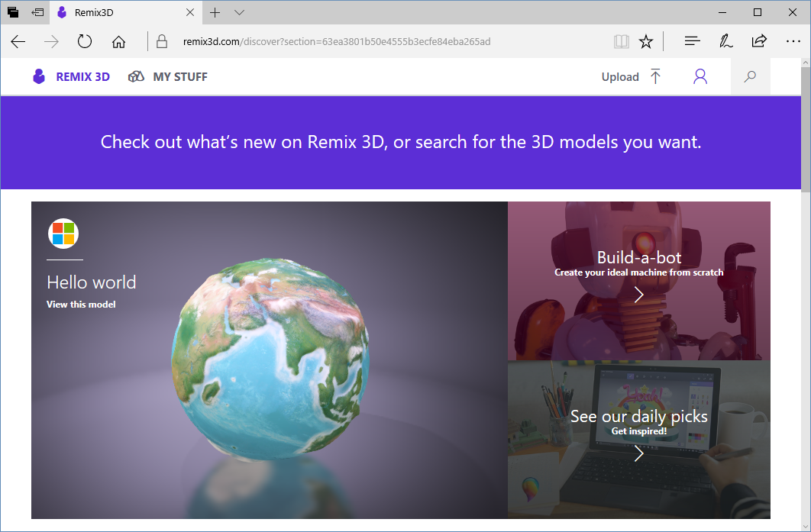Viewport: 811px width, 532px height.
Task: Click the lock site security icon
Action: point(162,41)
